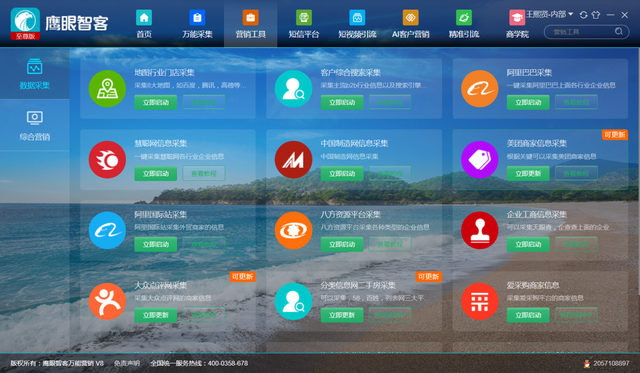Viewport: 640px width, 373px height.
Task: Click the 客户综合搜索采集 person-search icon
Action: [293, 89]
